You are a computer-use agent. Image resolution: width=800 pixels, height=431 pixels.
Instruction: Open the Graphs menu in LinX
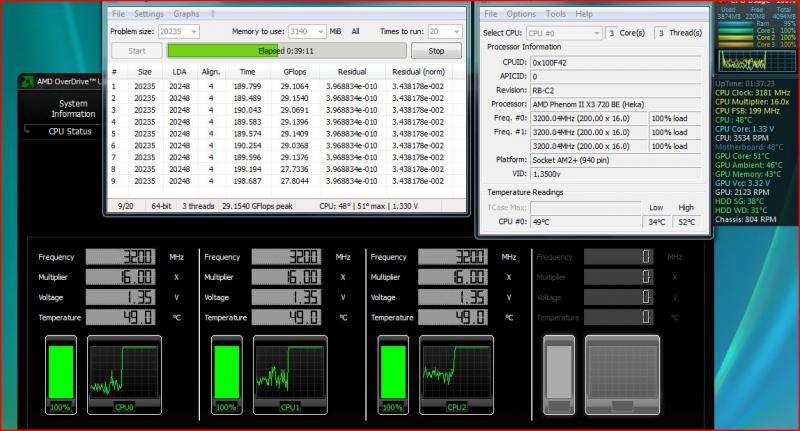click(x=186, y=14)
